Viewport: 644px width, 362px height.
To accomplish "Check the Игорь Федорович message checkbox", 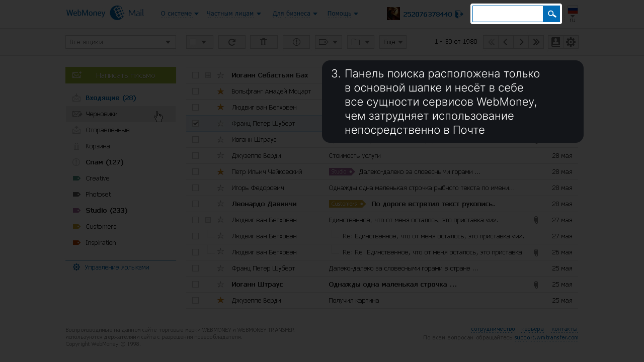I will (x=196, y=188).
